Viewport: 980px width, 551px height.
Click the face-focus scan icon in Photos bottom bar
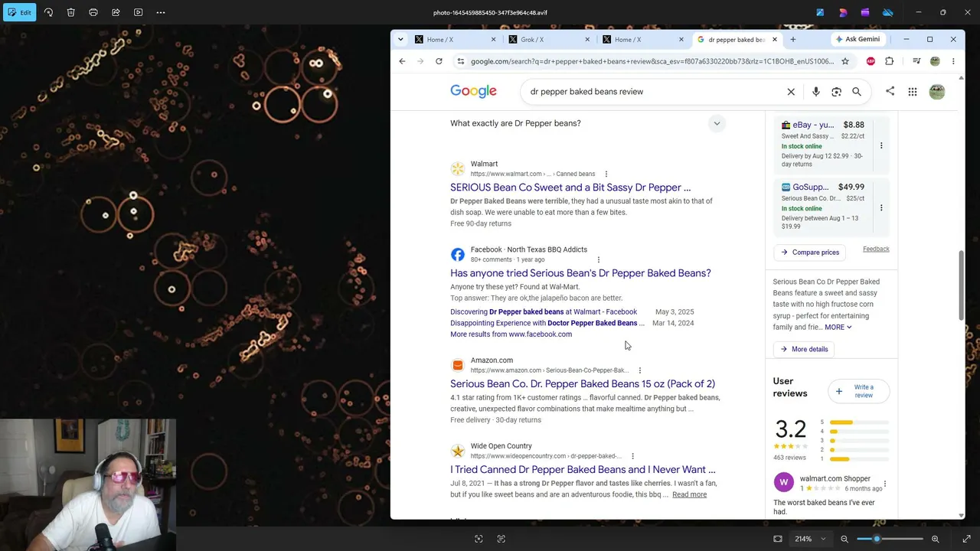(x=479, y=539)
